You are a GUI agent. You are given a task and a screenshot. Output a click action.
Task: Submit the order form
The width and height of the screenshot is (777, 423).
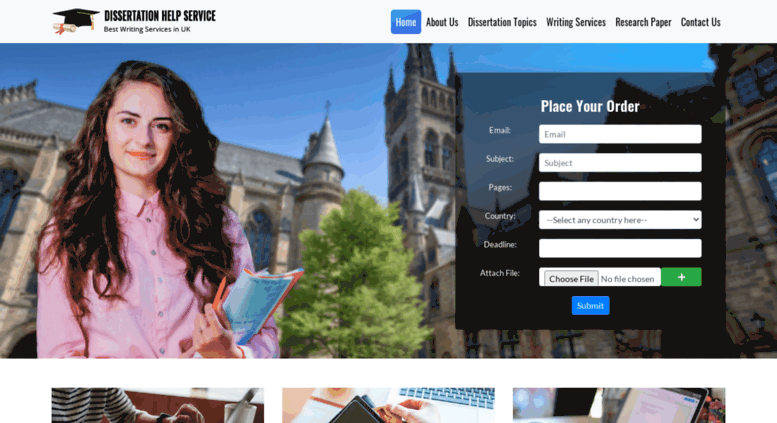click(x=590, y=306)
